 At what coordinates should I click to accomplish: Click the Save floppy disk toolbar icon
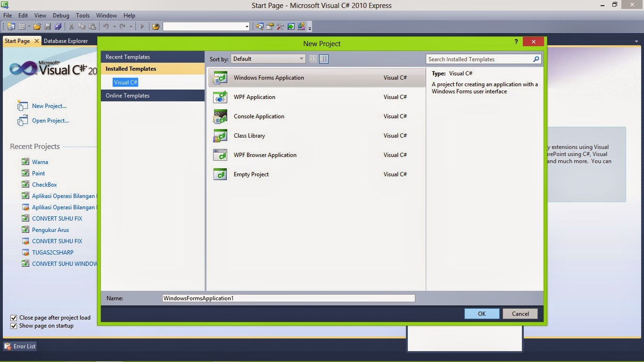48,26
